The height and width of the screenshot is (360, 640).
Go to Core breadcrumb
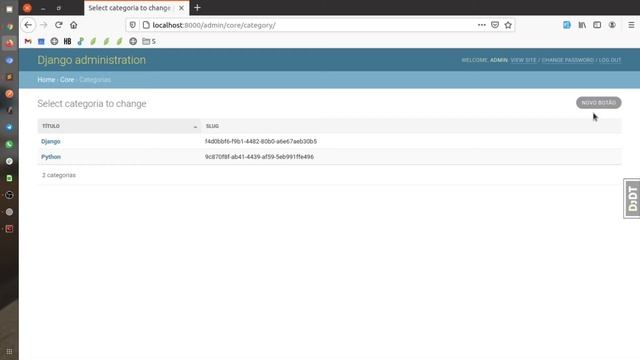click(67, 80)
